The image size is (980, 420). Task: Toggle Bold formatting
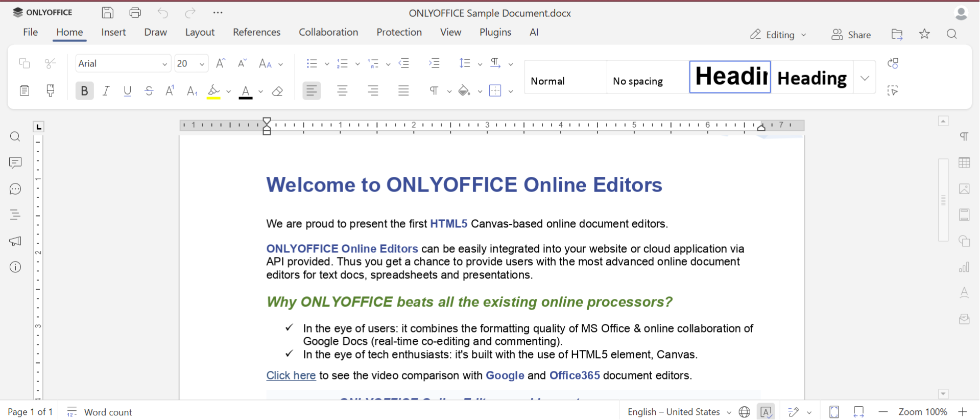[x=84, y=91]
